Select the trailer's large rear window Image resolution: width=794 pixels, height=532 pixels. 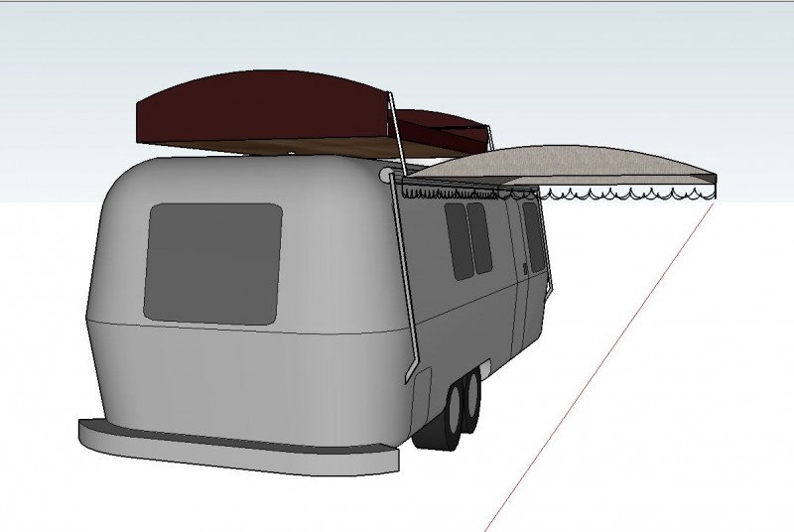click(212, 262)
